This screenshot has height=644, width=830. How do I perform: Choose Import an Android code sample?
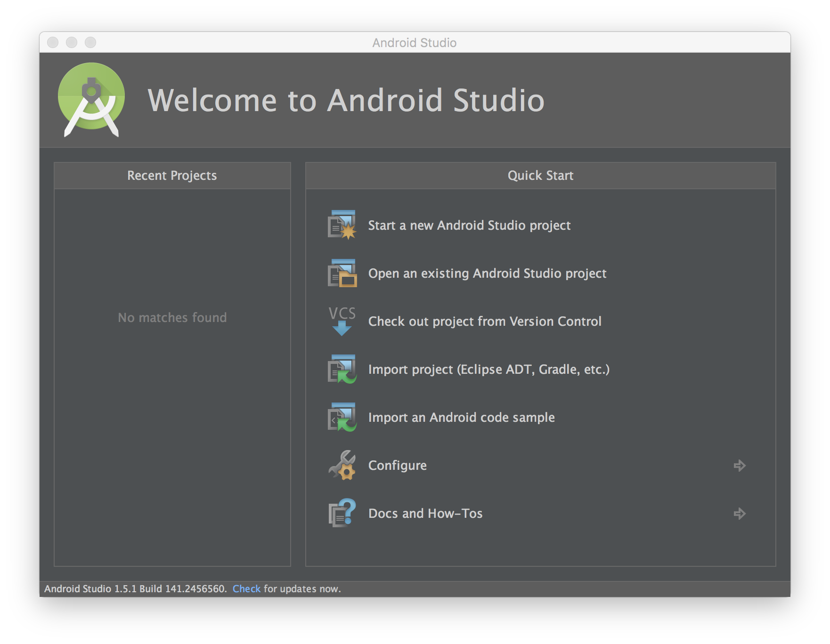tap(462, 418)
